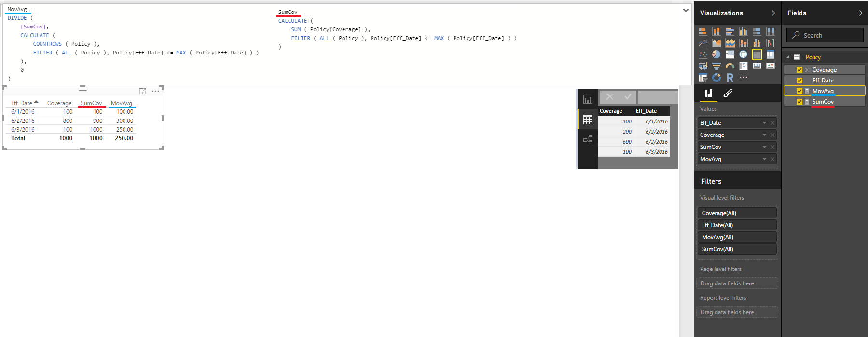Image resolution: width=868 pixels, height=337 pixels.
Task: Switch to the Fields well tab
Action: 708,93
